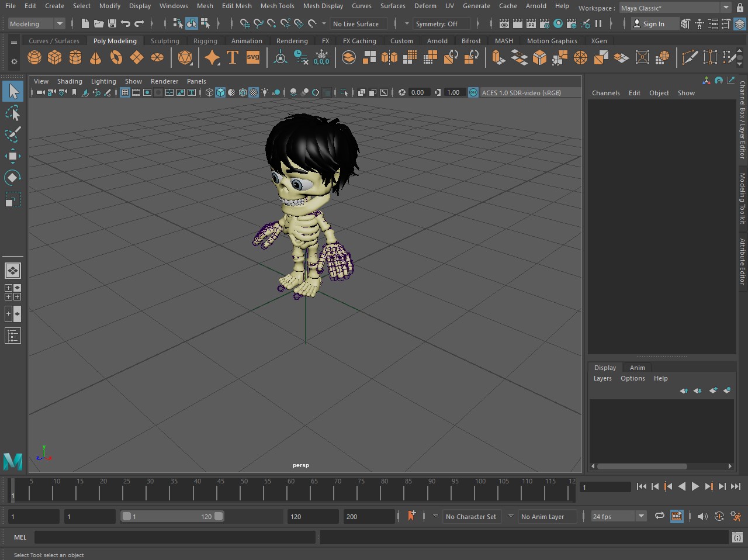The image size is (748, 560).
Task: Open the Modeling Toolkit from the status line icon
Action: (x=685, y=24)
